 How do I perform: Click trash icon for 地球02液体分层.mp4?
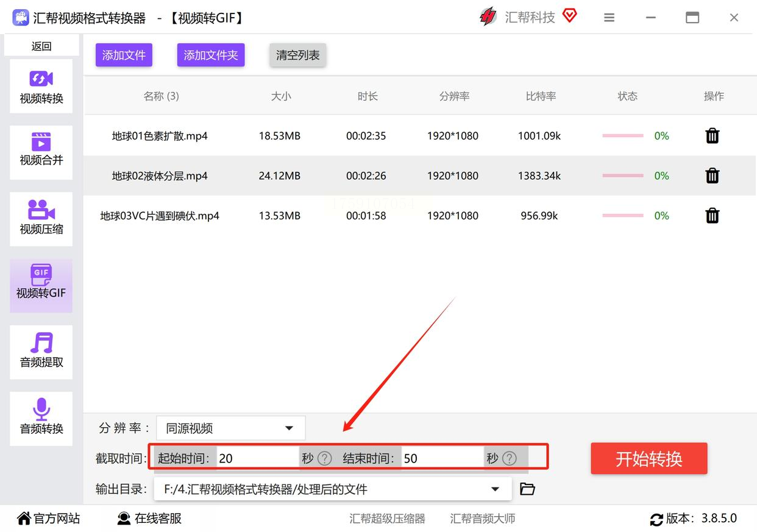[712, 176]
